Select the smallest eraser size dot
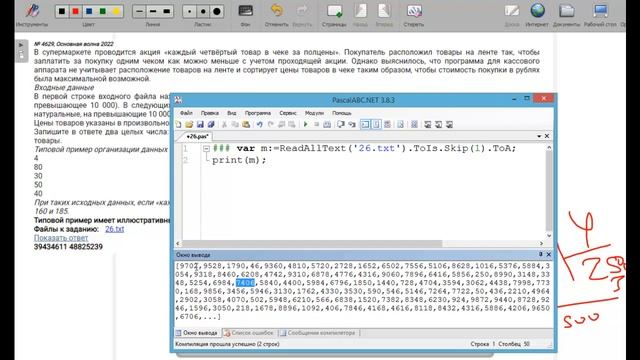The width and height of the screenshot is (640, 360). point(189,11)
